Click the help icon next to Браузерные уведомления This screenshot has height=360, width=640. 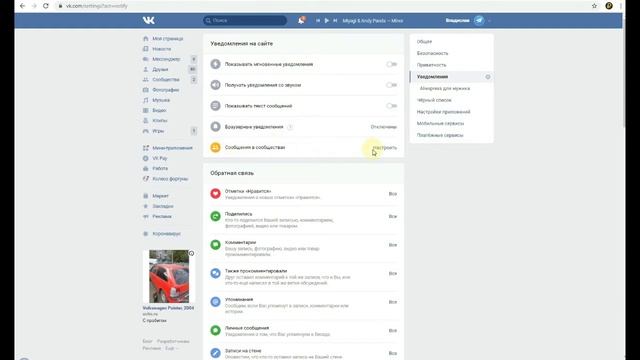click(x=290, y=127)
